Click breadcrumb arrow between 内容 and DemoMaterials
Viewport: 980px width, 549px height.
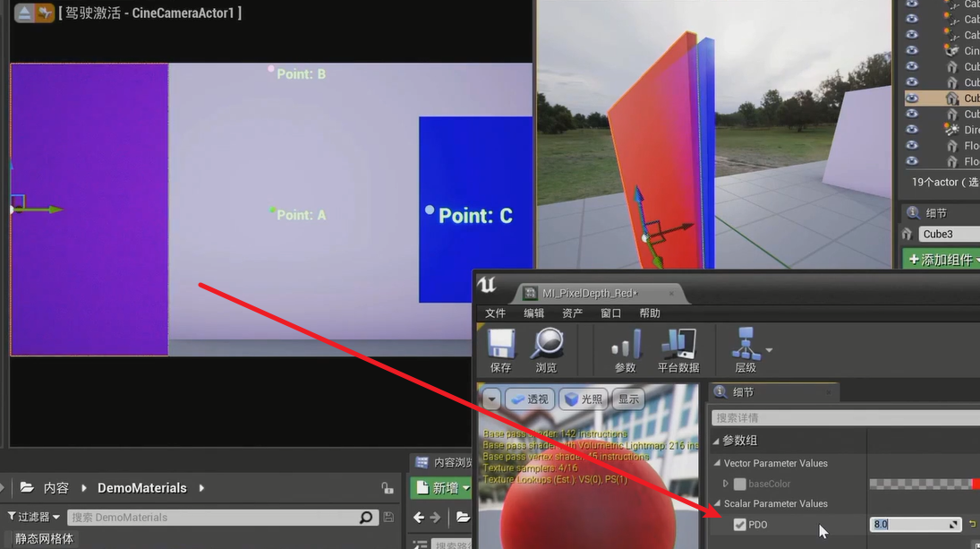click(x=84, y=488)
